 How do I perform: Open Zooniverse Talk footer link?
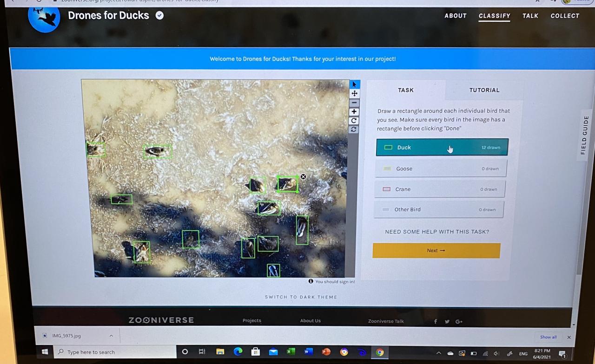[386, 321]
